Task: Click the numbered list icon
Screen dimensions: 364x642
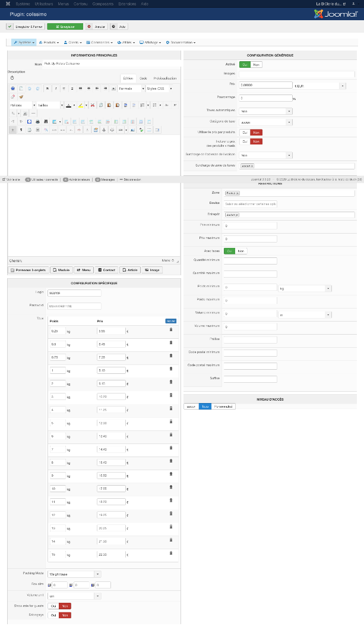Action: 143,105
